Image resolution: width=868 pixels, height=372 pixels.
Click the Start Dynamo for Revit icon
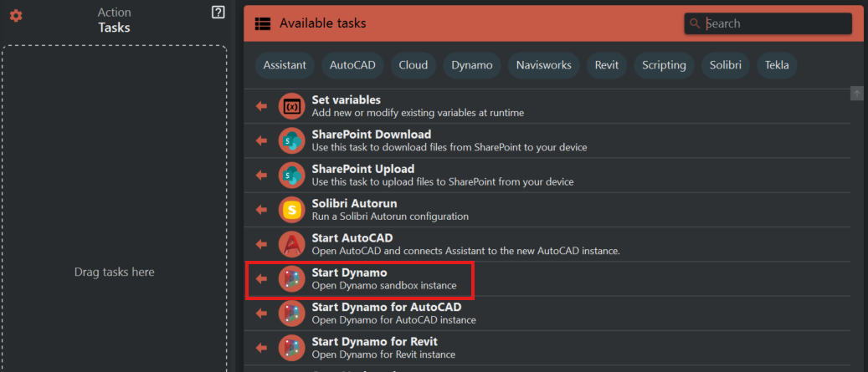click(292, 348)
